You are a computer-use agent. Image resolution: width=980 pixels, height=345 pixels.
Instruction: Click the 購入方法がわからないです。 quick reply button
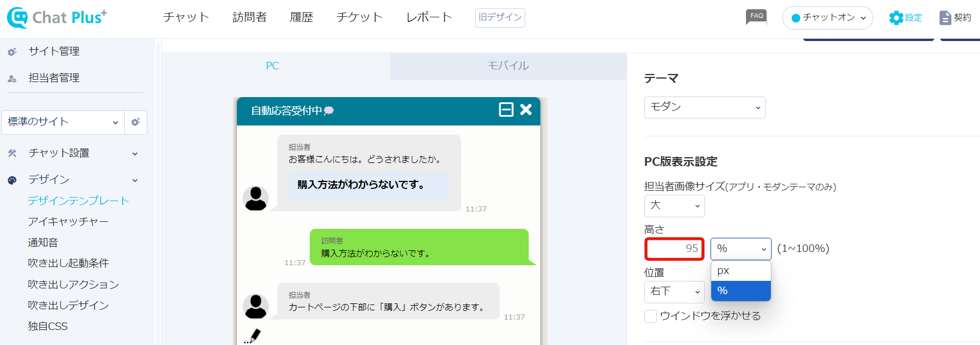(369, 186)
